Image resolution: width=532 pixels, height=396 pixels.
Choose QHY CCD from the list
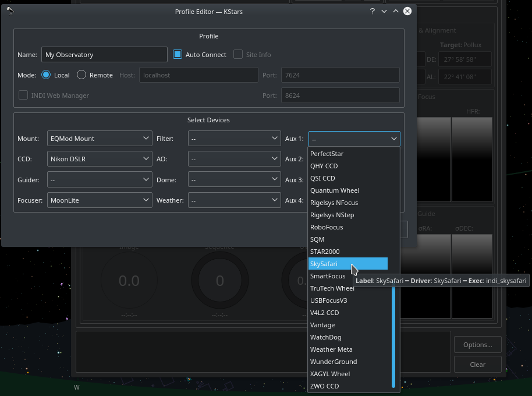click(x=347, y=166)
